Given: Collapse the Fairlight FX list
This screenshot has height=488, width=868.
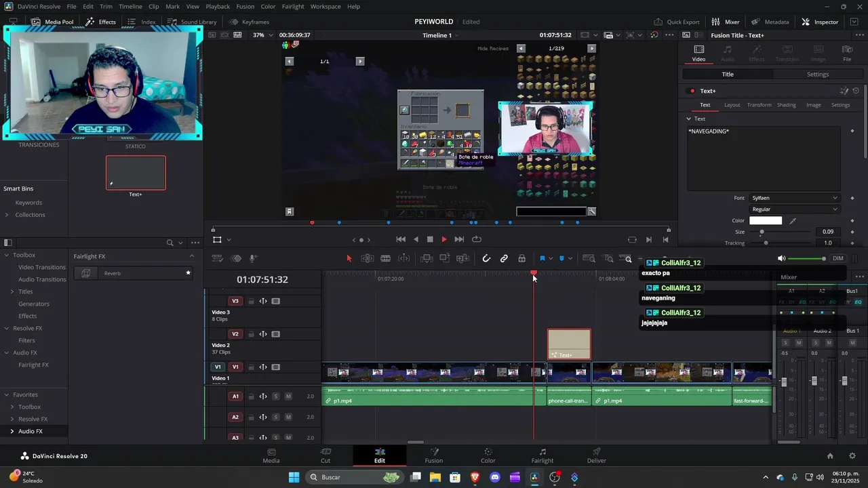Looking at the screenshot, I should click(x=192, y=256).
